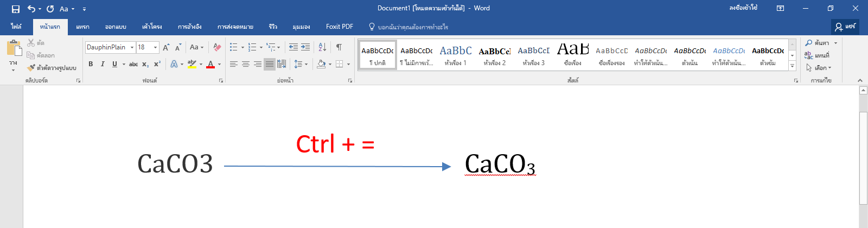Toggle show paragraph marks
The height and width of the screenshot is (228, 868).
339,47
